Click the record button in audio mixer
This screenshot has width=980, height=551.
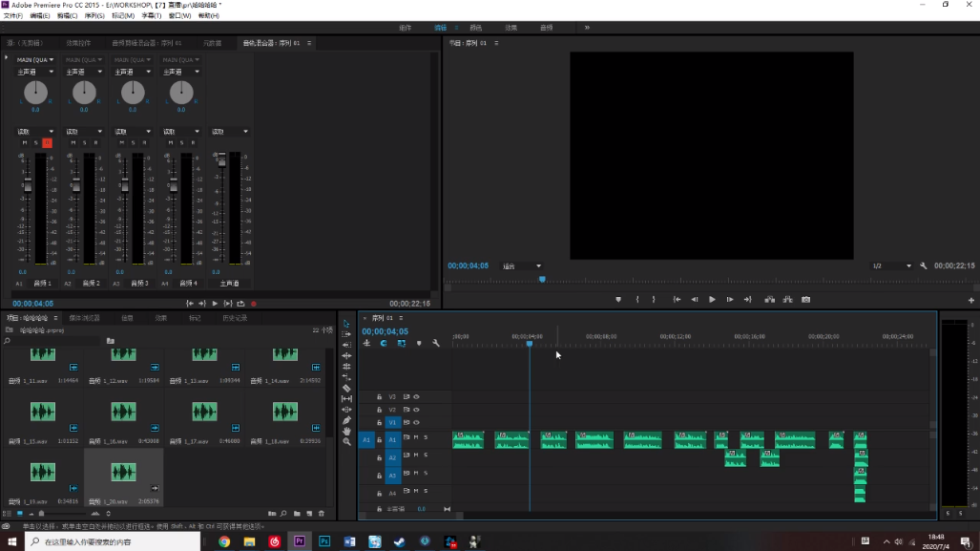[x=254, y=304]
